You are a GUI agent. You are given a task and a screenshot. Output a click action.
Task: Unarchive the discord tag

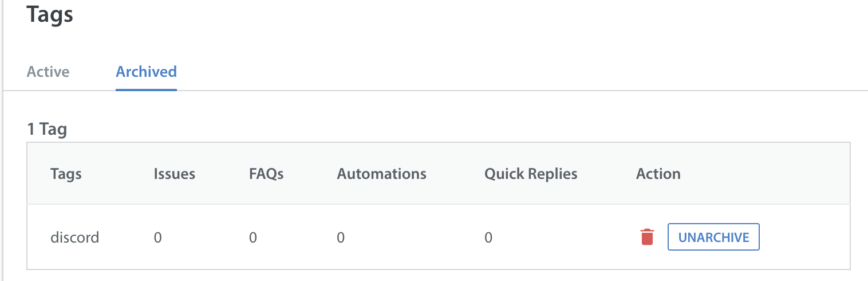click(713, 237)
